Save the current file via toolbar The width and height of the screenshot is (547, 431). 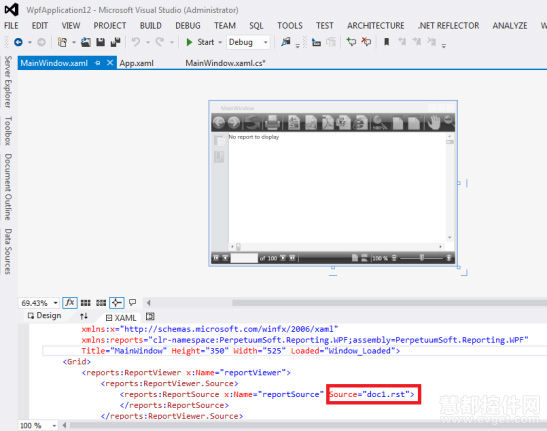[100, 42]
